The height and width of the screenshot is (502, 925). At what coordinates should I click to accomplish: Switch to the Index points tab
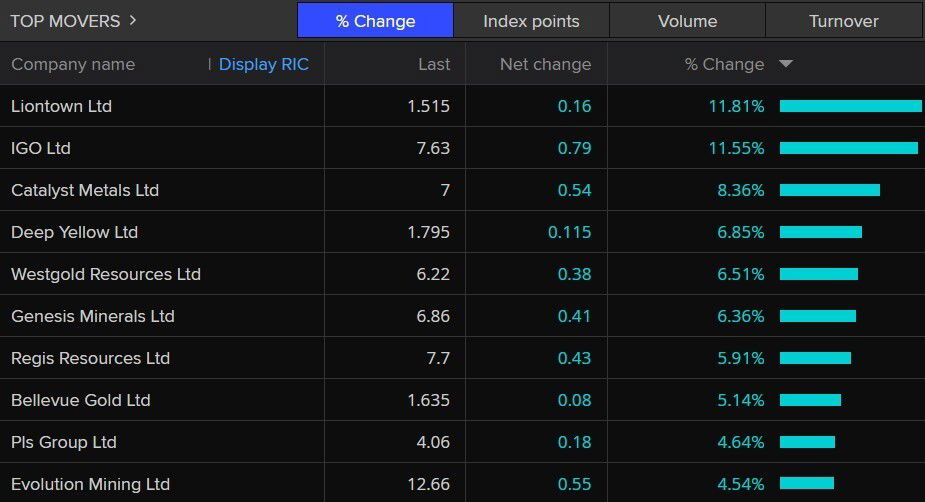pyautogui.click(x=531, y=21)
